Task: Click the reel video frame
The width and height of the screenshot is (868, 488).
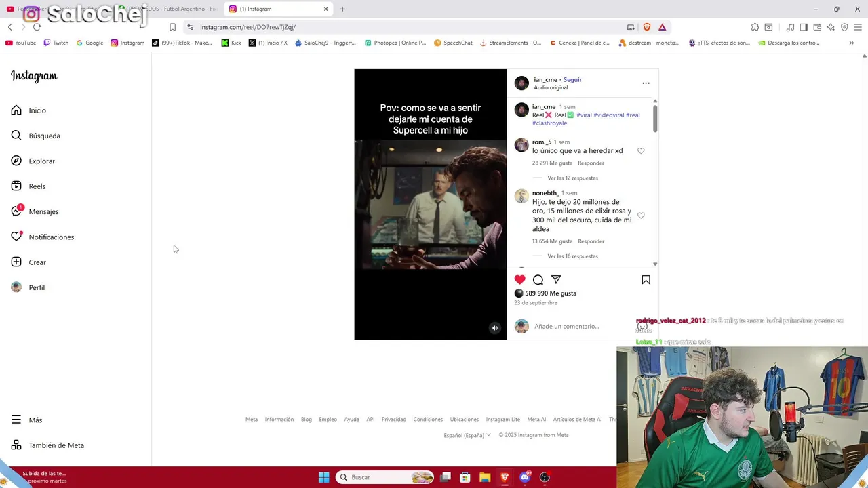Action: (x=430, y=204)
